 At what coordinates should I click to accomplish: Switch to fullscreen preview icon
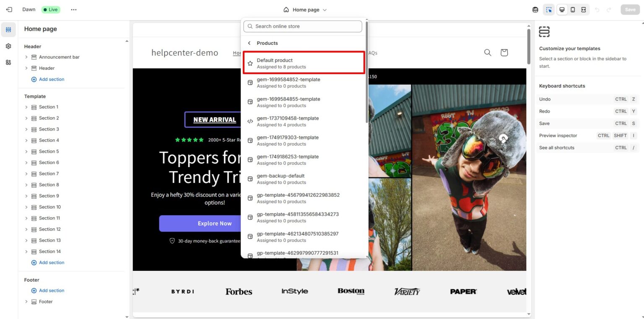coord(584,10)
